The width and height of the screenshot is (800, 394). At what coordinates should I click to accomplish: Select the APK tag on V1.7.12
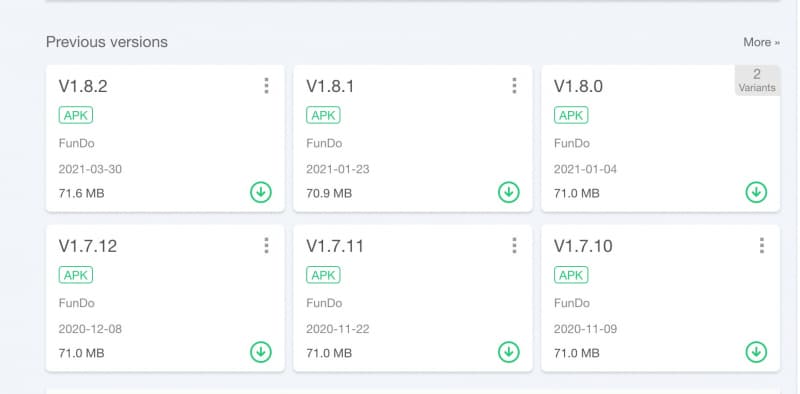[x=76, y=275]
